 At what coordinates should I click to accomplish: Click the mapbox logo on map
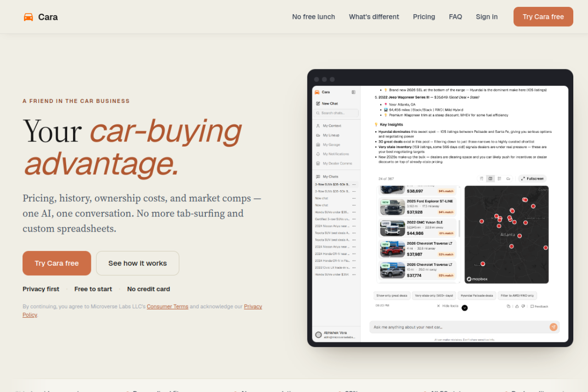point(477,279)
